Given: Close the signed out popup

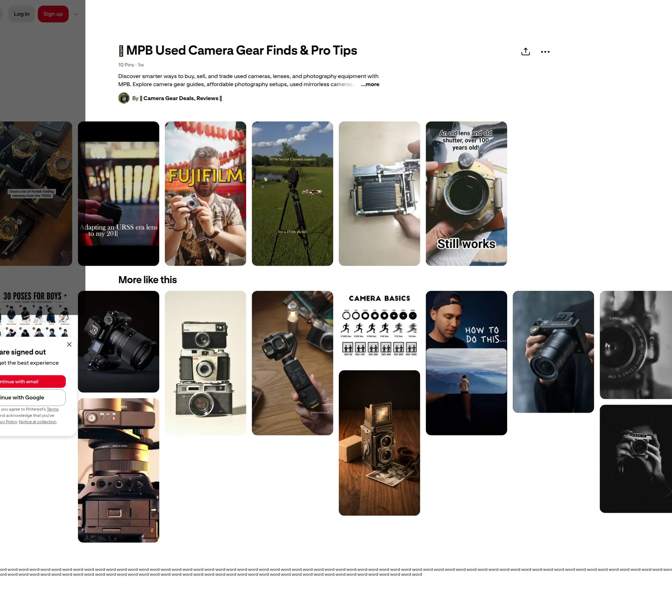Looking at the screenshot, I should [69, 344].
